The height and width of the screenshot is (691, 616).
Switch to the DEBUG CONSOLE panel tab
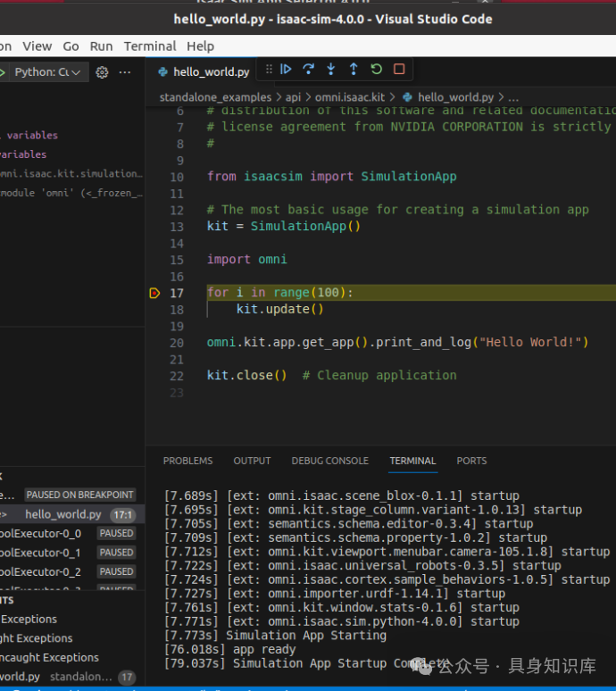329,461
